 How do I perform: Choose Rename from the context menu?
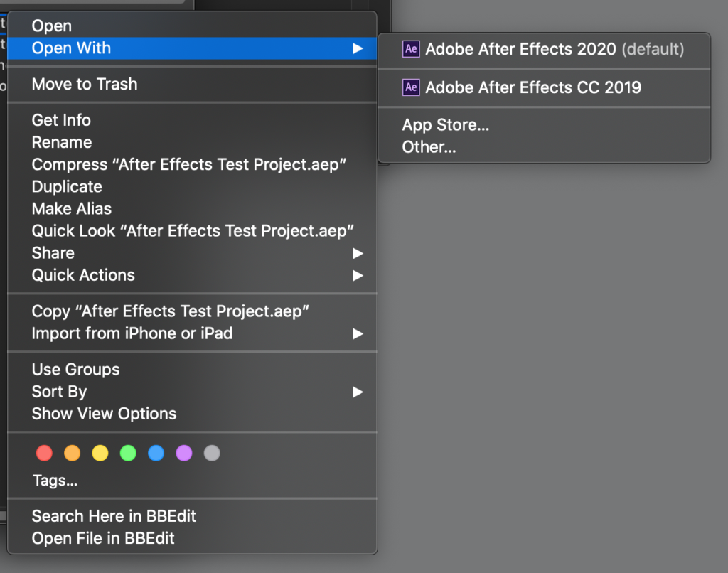(x=192, y=142)
